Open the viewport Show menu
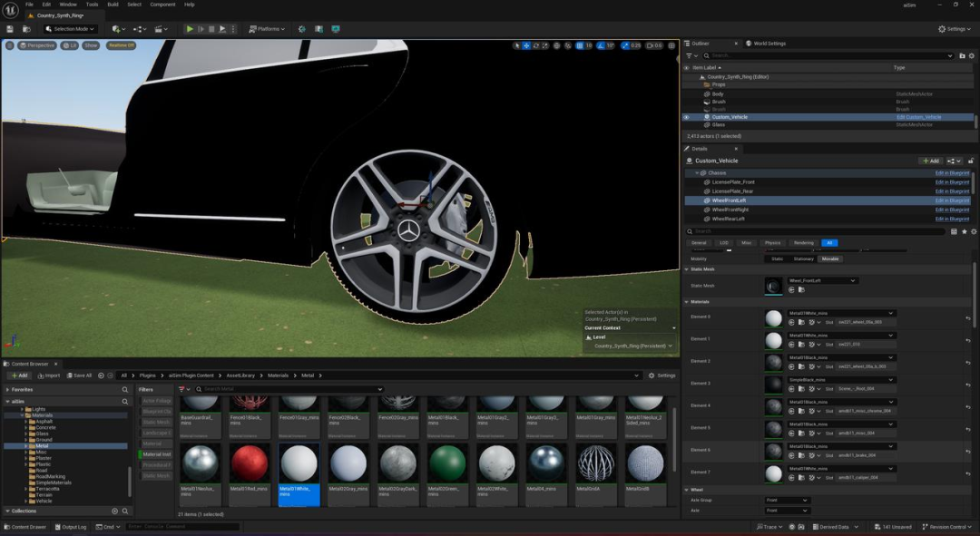The height and width of the screenshot is (536, 980). 92,45
